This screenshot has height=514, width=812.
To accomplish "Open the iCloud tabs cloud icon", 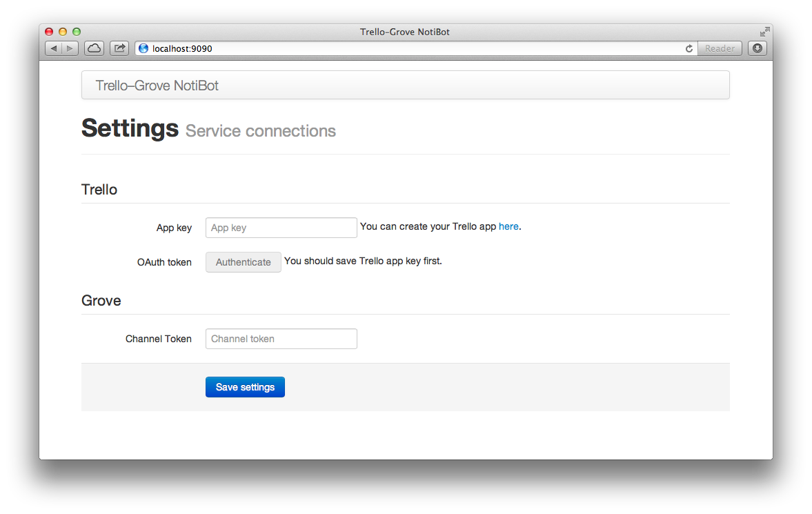I will [95, 48].
